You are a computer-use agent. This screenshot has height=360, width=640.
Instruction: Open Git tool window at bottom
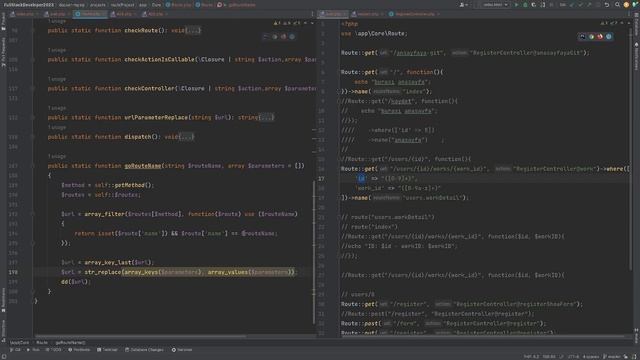[15, 350]
